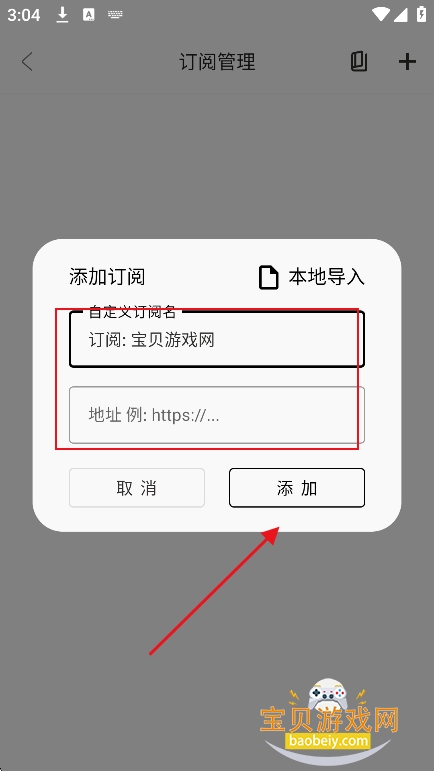
Task: Tap the keyboard icon in status bar
Action: pyautogui.click(x=115, y=15)
